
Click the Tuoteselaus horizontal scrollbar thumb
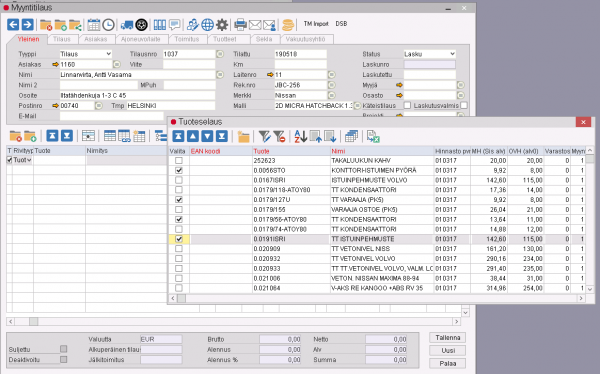pos(181,298)
